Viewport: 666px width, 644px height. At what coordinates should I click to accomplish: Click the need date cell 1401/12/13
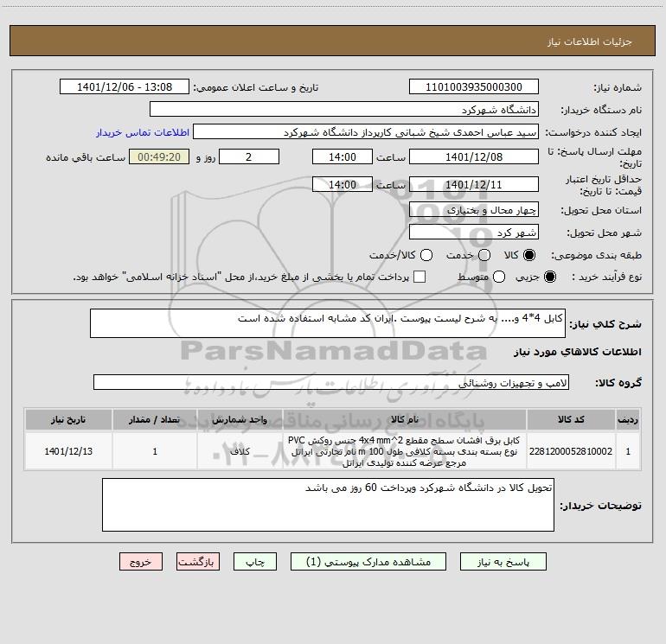tap(68, 451)
